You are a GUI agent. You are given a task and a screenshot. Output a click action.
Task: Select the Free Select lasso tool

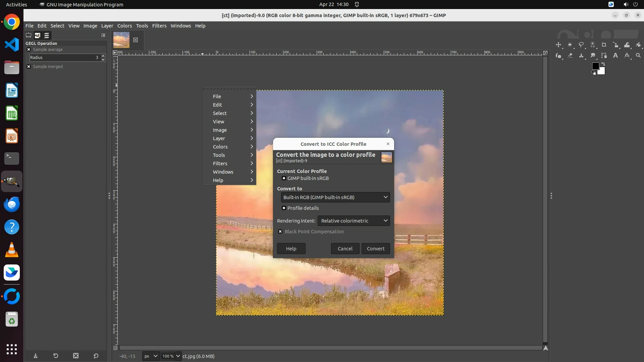[581, 45]
